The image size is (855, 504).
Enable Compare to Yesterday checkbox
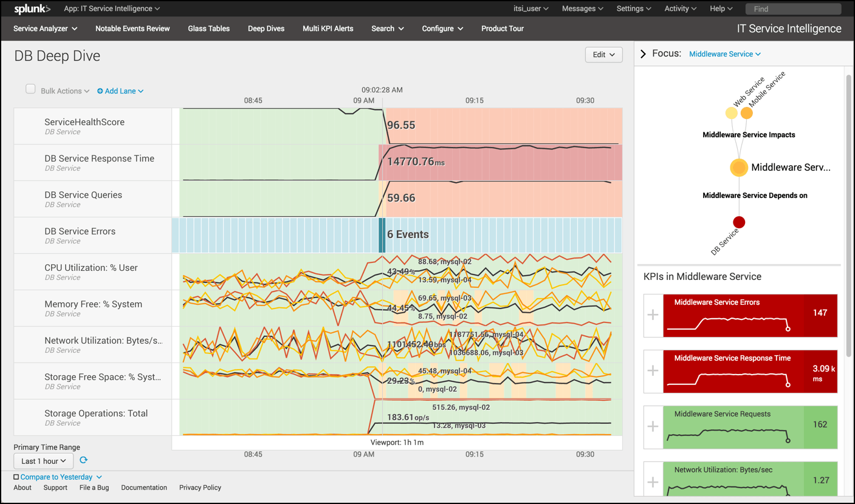(x=16, y=477)
